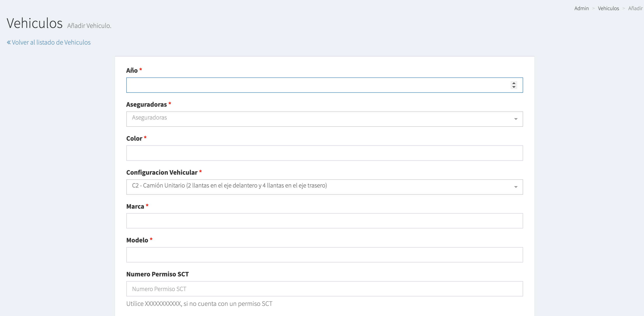This screenshot has width=644, height=316.
Task: Click the Modelo text input
Action: [324, 255]
